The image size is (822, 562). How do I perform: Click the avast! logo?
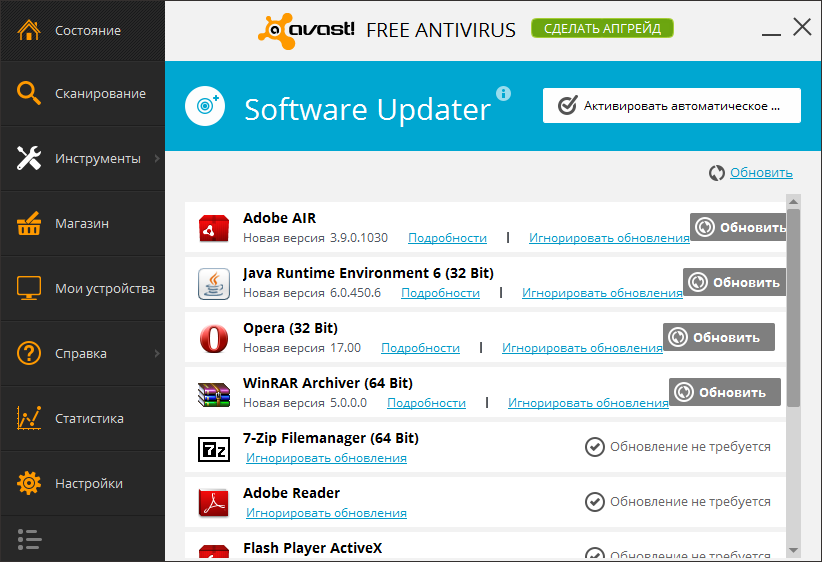point(306,30)
